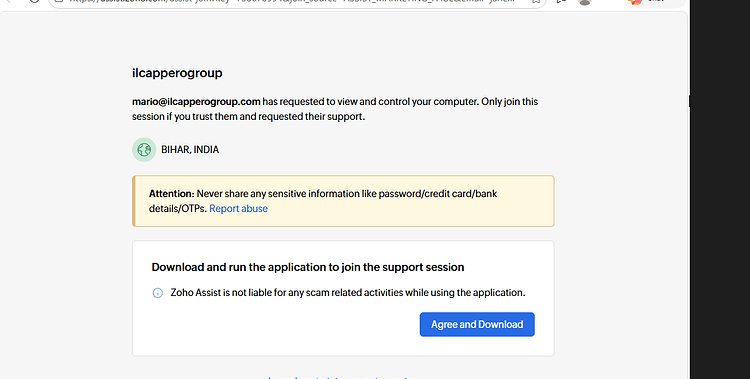Open the Report abuse link
Viewport: 750px width, 379px height.
click(x=238, y=209)
